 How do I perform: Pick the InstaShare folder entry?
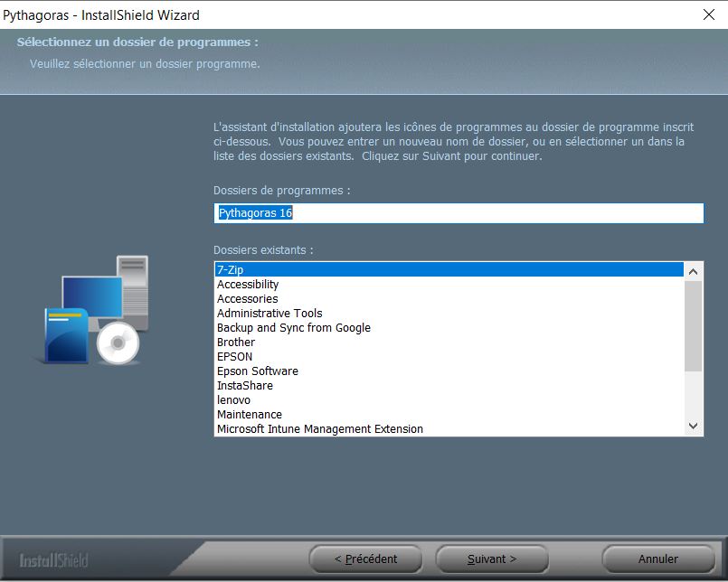449,385
